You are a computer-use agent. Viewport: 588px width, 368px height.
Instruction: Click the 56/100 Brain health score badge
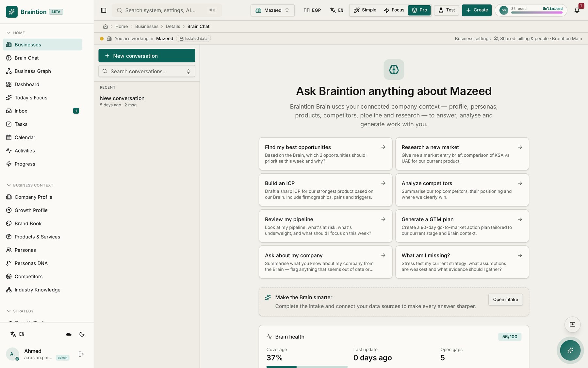[510, 337]
